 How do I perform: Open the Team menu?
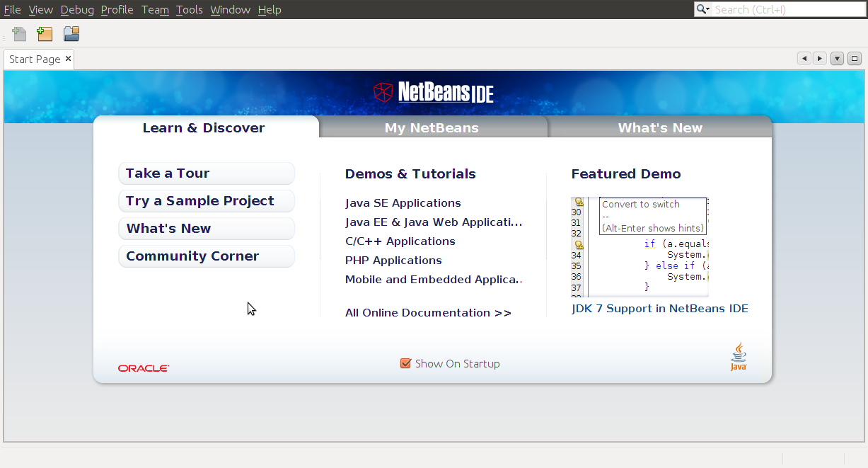(155, 9)
